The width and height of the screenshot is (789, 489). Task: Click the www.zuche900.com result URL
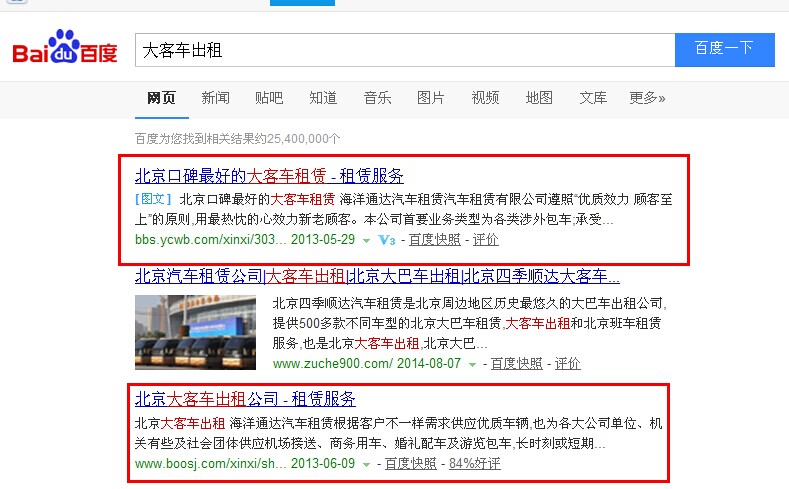(x=333, y=363)
